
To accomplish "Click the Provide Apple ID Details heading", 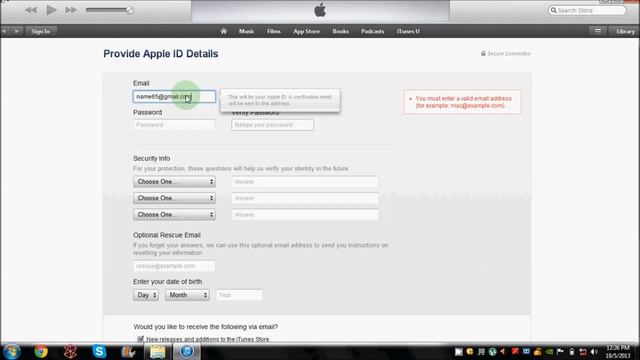I will pos(160,54).
